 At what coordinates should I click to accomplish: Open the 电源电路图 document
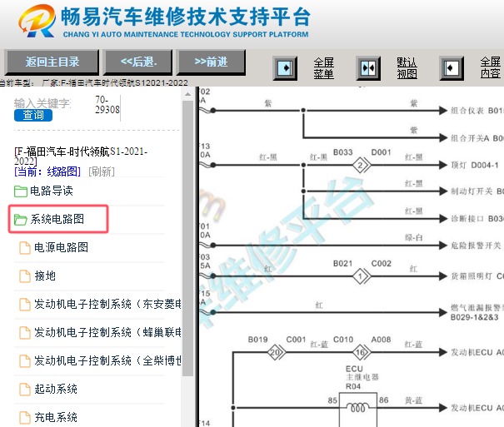61,247
